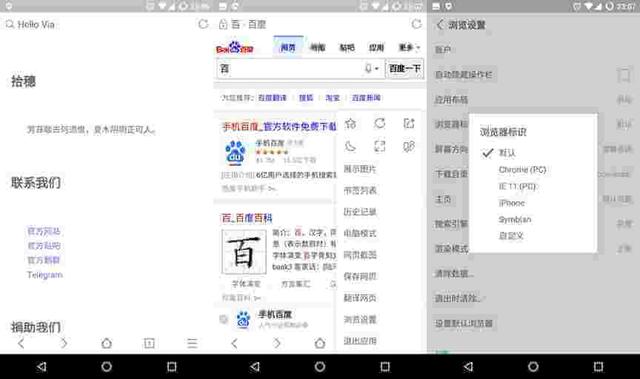
Task: Open the 主页 setting row
Action: coord(533,199)
